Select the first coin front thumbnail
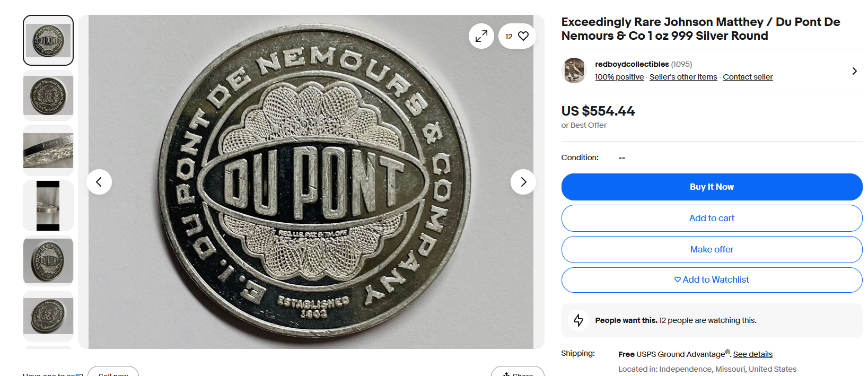 click(48, 40)
